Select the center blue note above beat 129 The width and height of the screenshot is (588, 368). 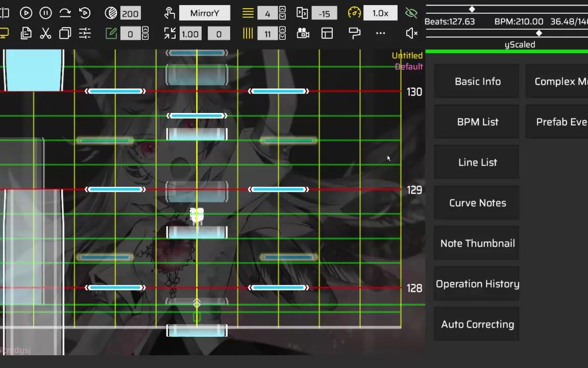197,116
